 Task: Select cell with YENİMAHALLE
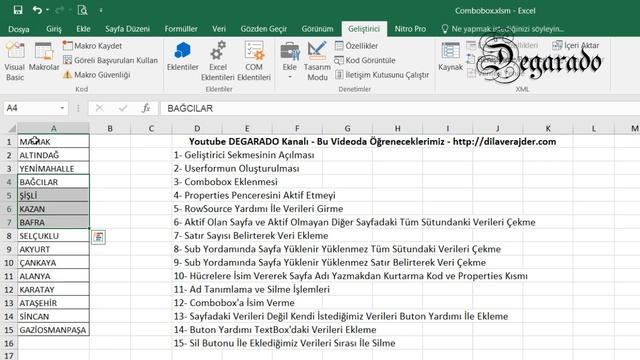pyautogui.click(x=53, y=169)
